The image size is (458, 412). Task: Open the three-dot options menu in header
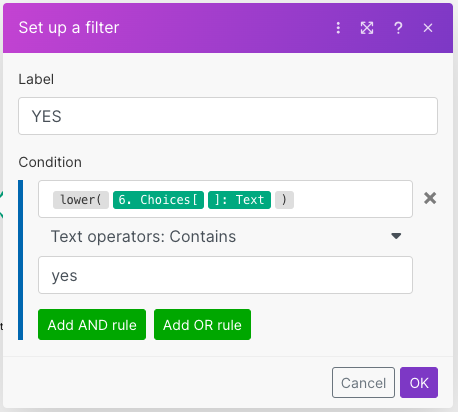(338, 28)
